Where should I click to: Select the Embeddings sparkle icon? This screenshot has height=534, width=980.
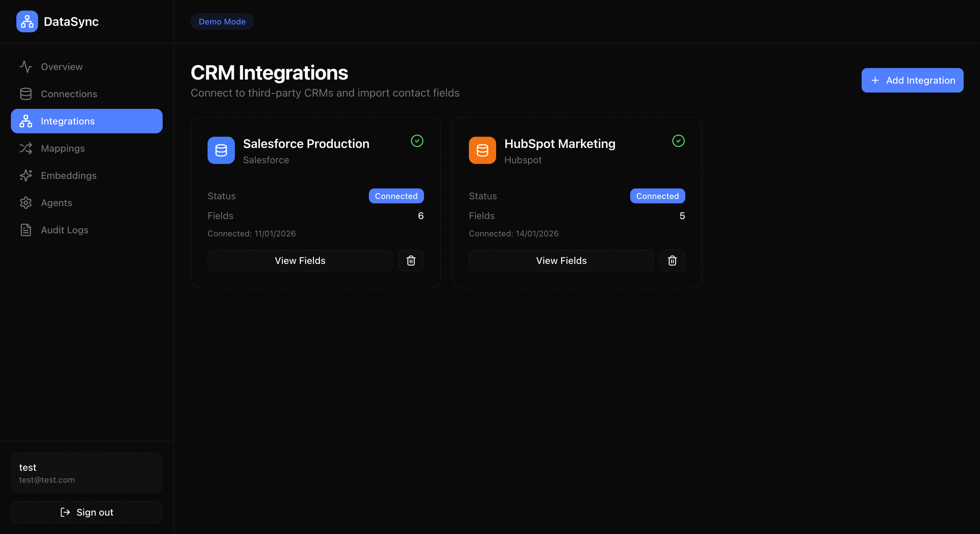coord(26,176)
